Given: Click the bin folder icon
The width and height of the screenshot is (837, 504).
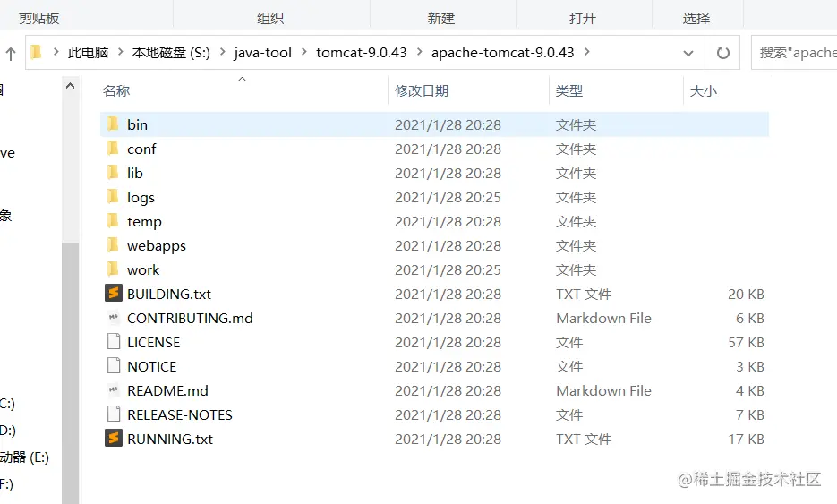Looking at the screenshot, I should (113, 124).
